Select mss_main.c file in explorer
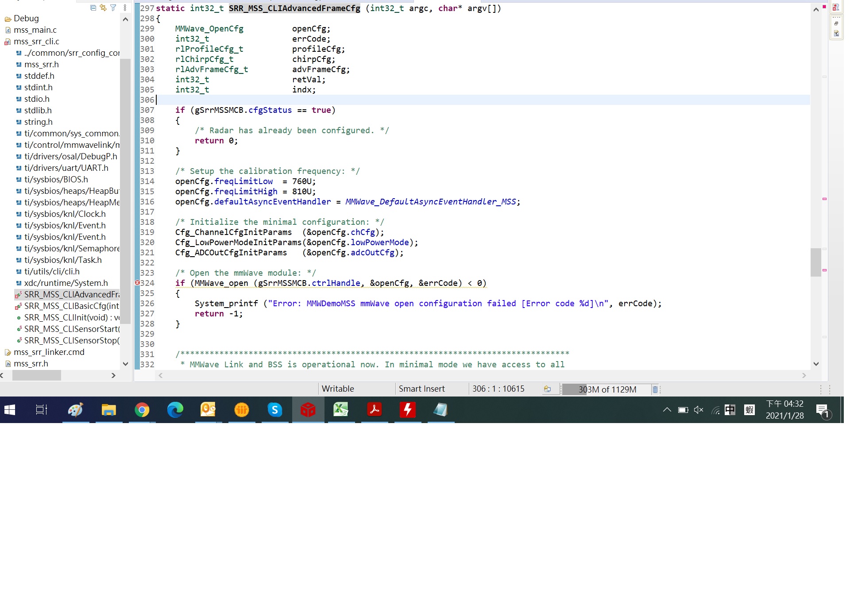Image resolution: width=850 pixels, height=616 pixels. [31, 30]
